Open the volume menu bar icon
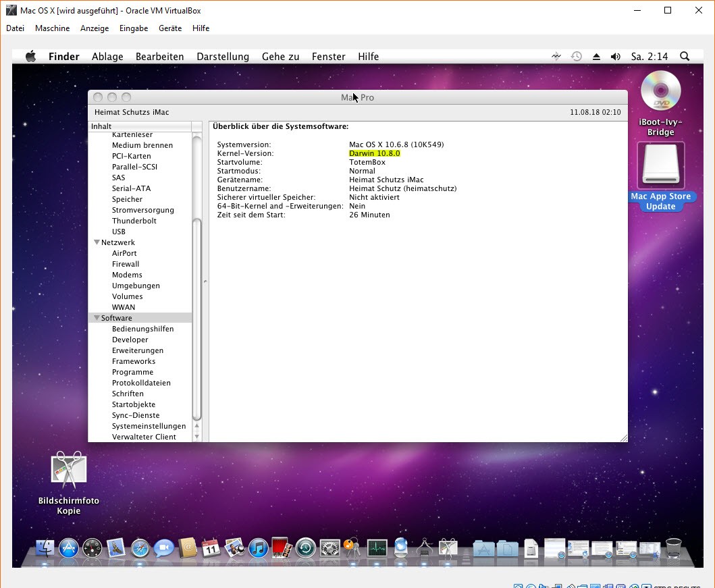This screenshot has width=715, height=588. [x=615, y=57]
